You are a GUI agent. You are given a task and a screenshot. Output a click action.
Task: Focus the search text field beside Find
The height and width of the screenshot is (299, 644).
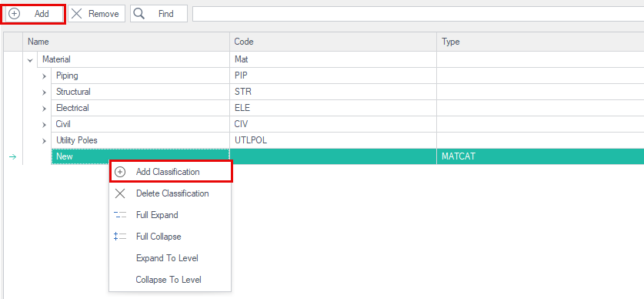pyautogui.click(x=418, y=14)
